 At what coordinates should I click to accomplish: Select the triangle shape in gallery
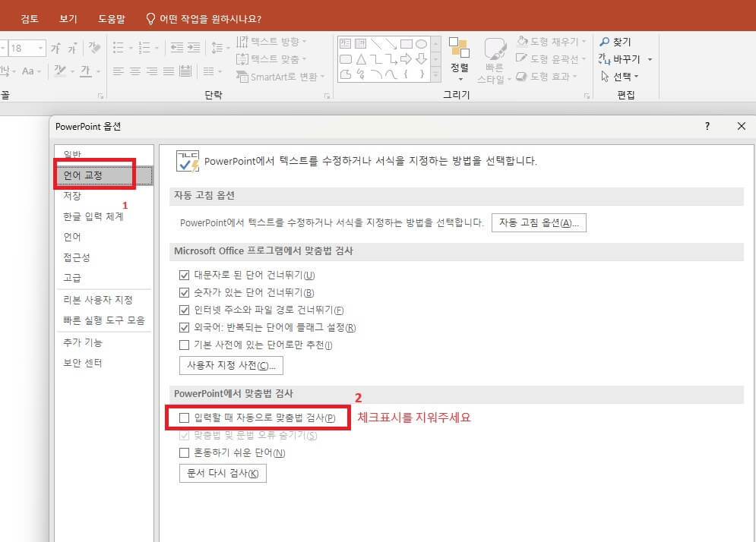[x=361, y=59]
